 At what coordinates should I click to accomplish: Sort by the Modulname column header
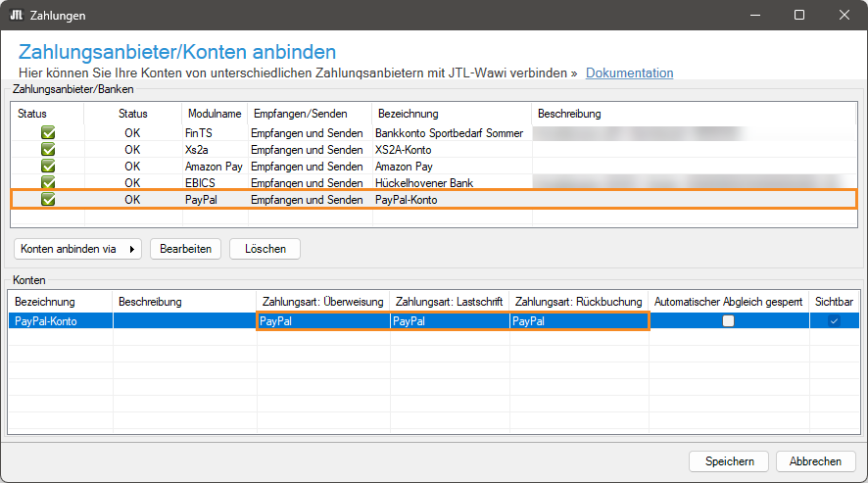[212, 114]
